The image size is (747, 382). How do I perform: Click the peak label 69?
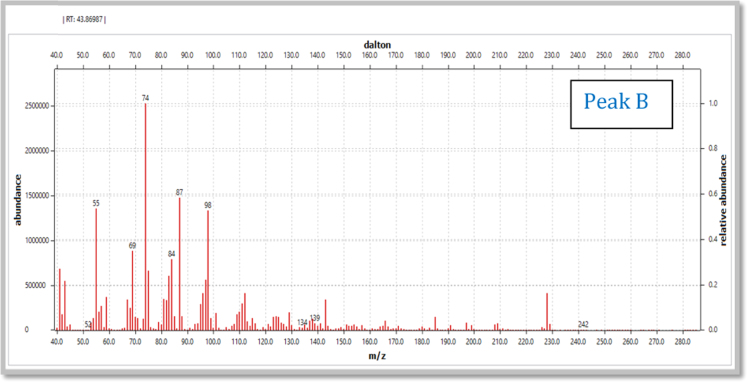[x=132, y=245]
